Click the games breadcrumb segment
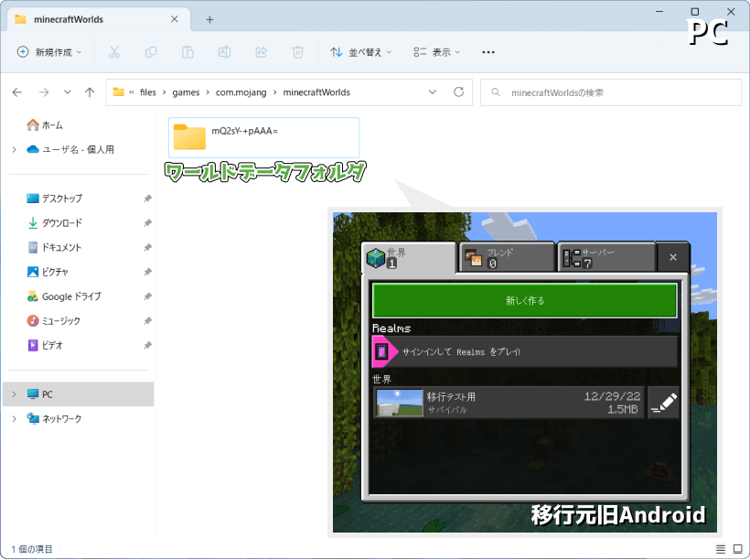Screen dimensions: 750x560 coord(186,92)
